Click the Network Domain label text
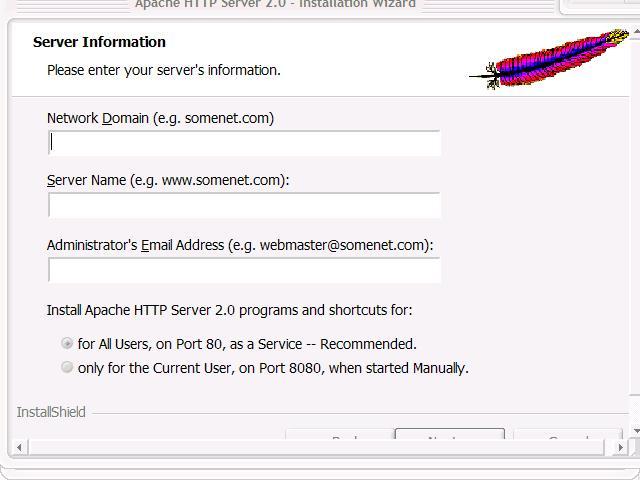Screen dimensions: 640x480 160,118
